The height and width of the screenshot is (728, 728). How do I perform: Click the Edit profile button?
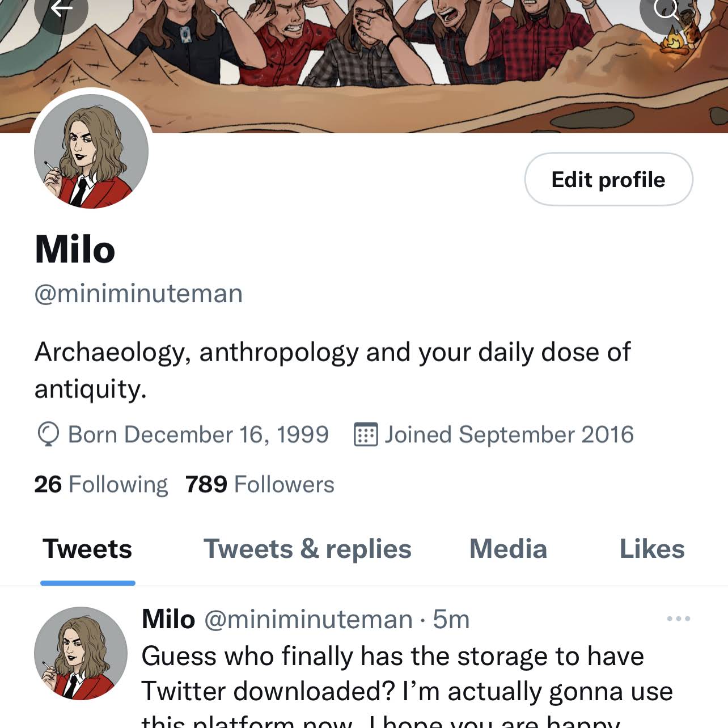pos(608,179)
